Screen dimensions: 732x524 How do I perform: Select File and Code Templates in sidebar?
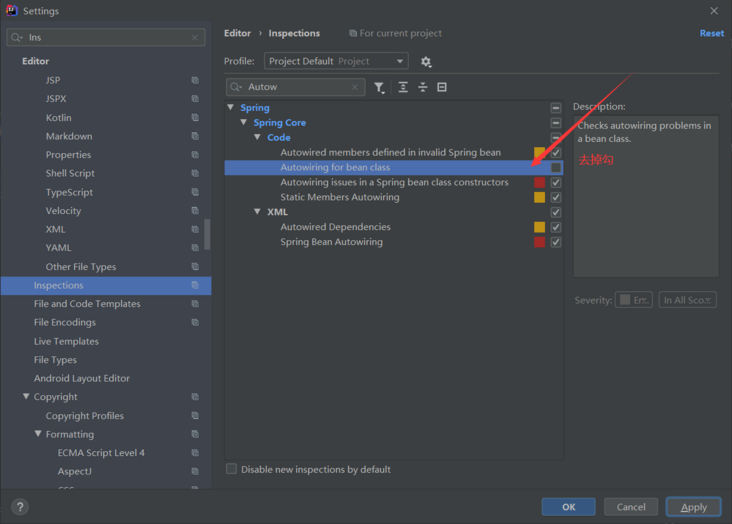pos(87,304)
